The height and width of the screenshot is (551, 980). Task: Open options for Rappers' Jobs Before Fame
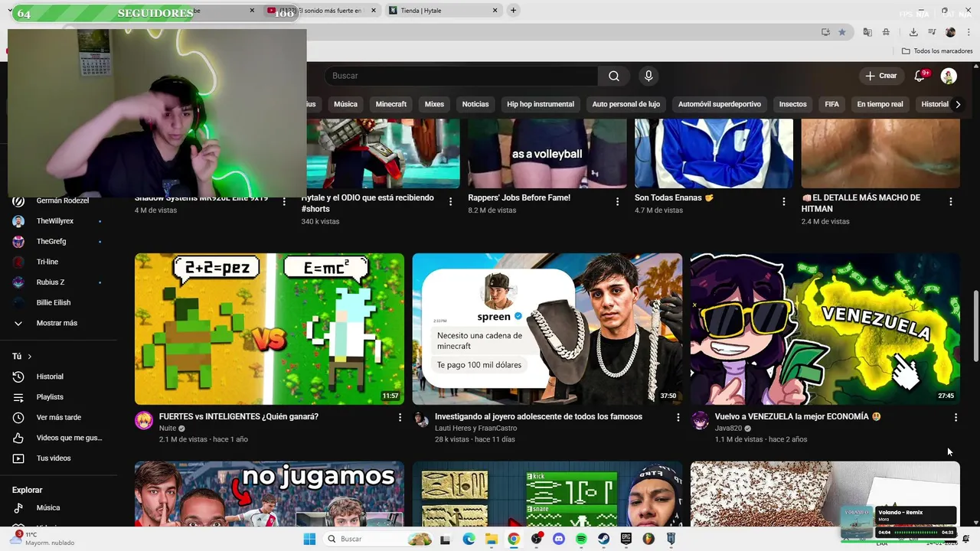pyautogui.click(x=617, y=201)
